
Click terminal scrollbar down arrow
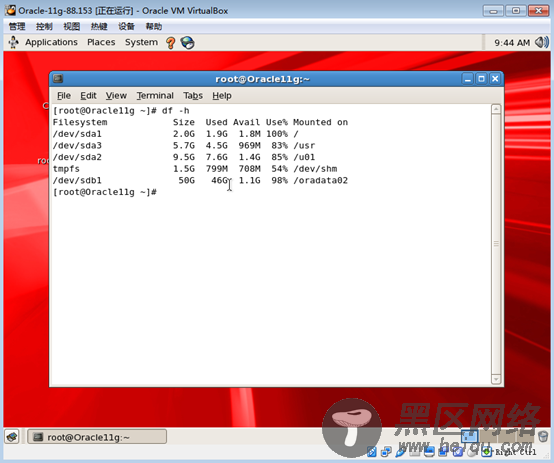(496, 379)
